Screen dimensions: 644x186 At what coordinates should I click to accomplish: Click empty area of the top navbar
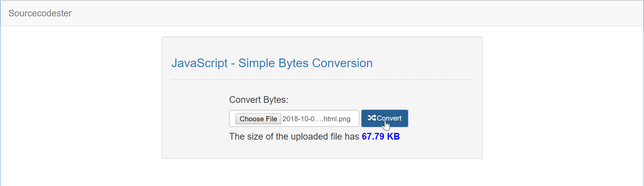335,13
